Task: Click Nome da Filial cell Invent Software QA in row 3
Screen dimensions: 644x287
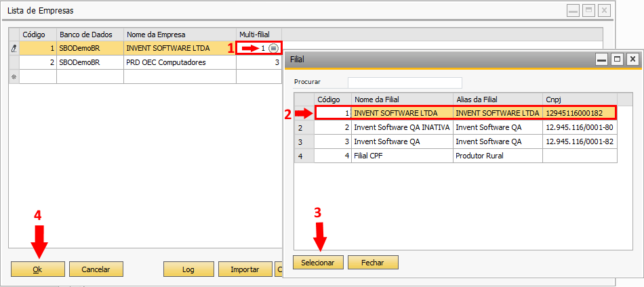Action: click(x=402, y=141)
